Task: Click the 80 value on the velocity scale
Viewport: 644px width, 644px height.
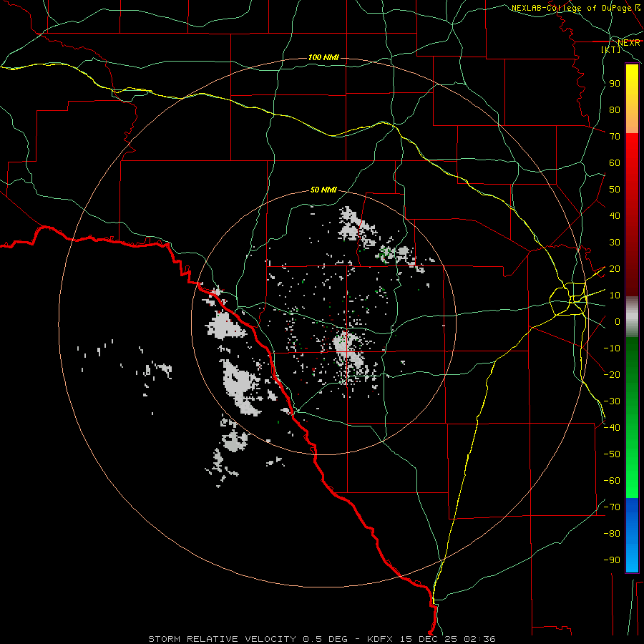Action: (x=615, y=110)
